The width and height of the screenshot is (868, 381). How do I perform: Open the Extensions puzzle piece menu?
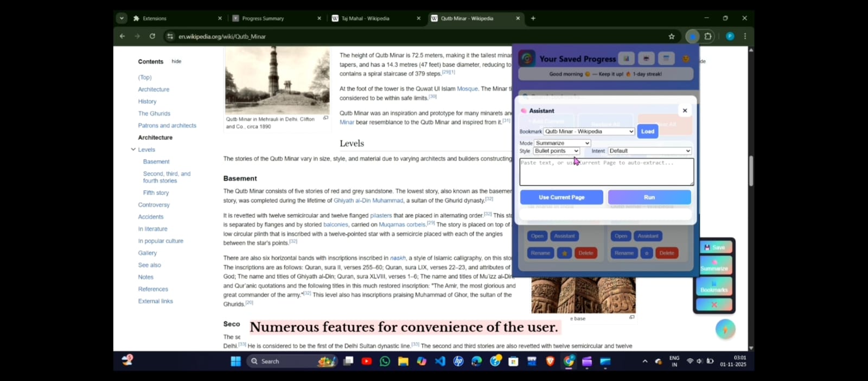(x=708, y=36)
